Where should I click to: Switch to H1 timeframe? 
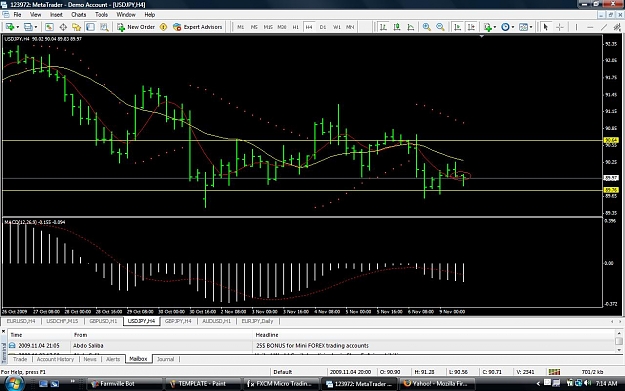(x=295, y=27)
